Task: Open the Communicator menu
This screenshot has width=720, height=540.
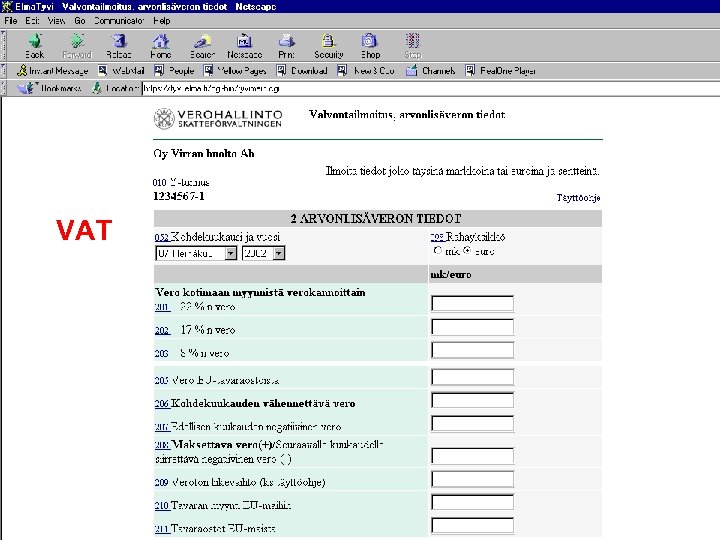Action: [119, 21]
